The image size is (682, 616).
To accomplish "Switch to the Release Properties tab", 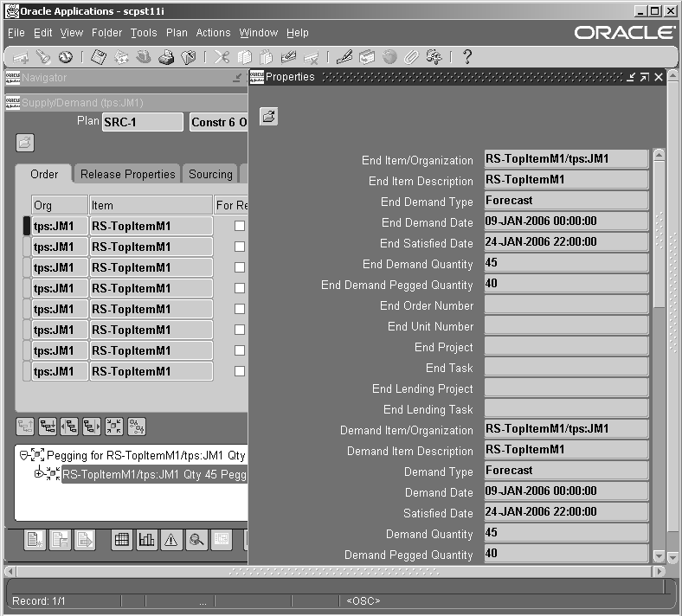I will point(127,174).
